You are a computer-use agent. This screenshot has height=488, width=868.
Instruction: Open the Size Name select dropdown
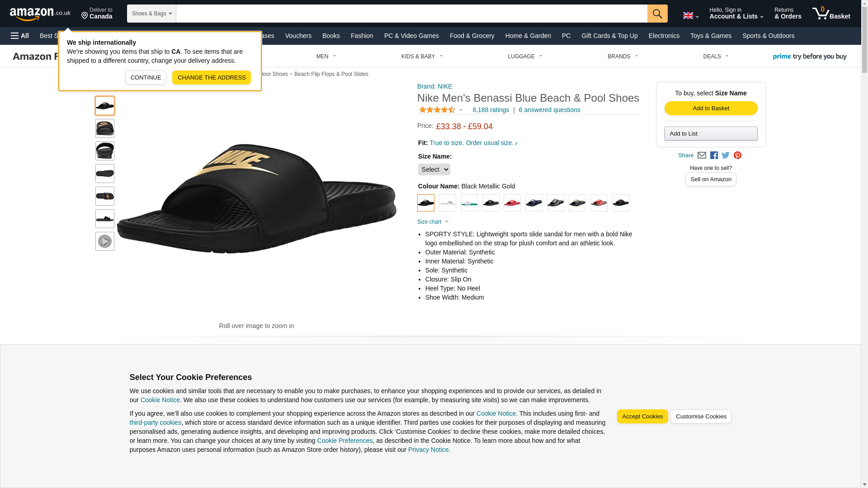tap(434, 169)
